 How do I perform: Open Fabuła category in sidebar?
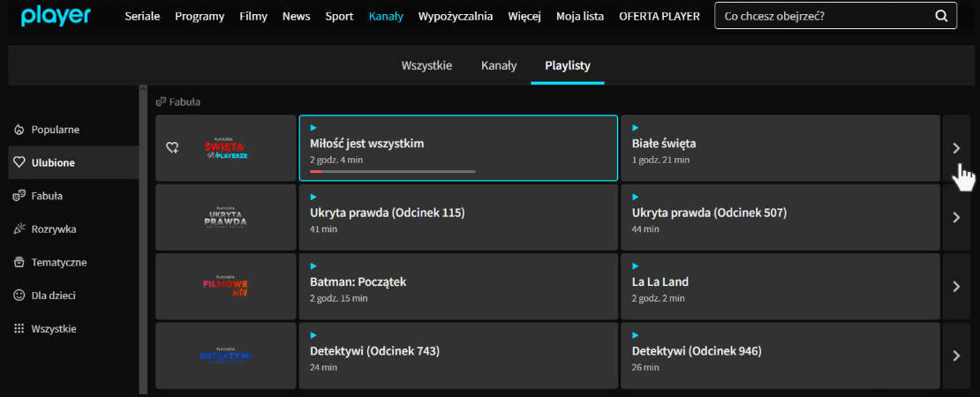(x=46, y=196)
